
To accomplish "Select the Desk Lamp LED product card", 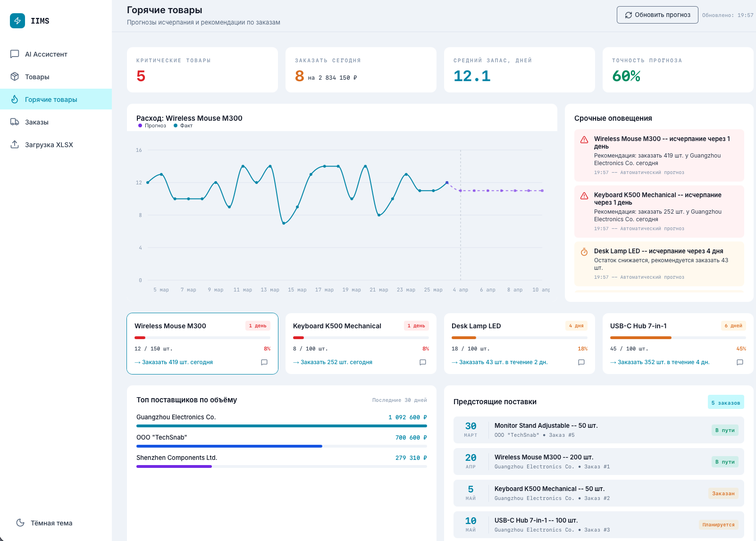I will click(519, 343).
